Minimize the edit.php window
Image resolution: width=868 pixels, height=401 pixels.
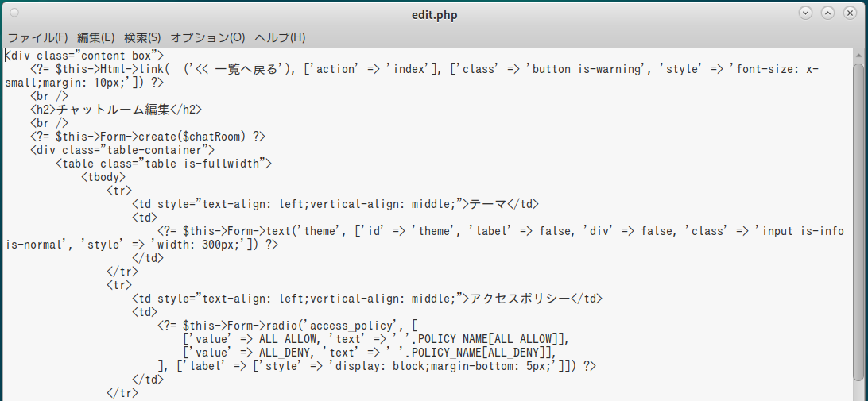(806, 13)
